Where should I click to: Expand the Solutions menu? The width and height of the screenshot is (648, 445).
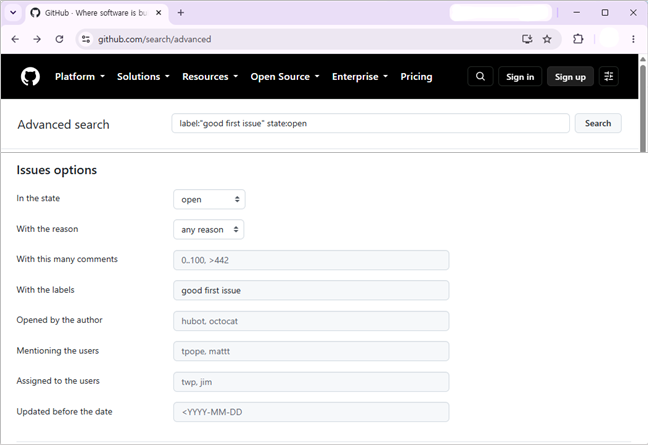tap(143, 76)
